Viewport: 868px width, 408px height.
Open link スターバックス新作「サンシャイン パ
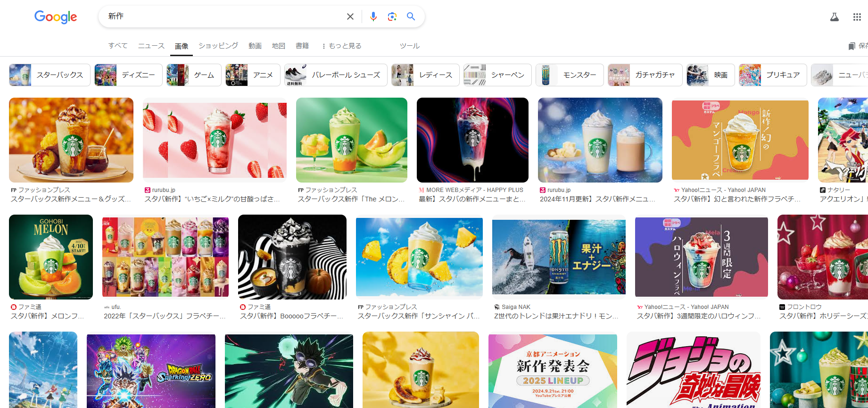419,316
